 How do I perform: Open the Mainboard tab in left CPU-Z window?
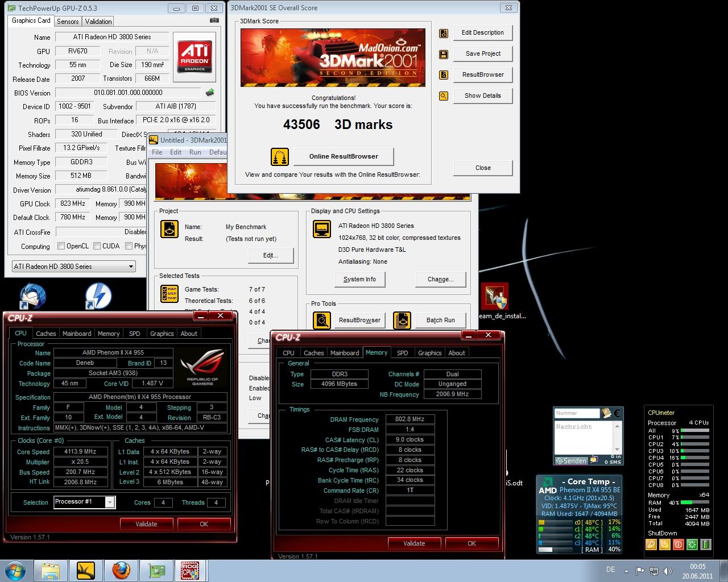pyautogui.click(x=77, y=334)
